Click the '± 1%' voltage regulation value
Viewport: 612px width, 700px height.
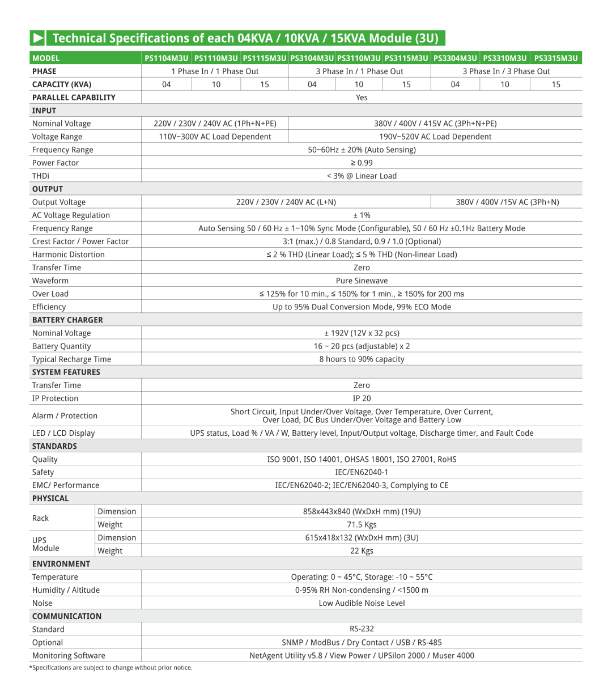(362, 215)
